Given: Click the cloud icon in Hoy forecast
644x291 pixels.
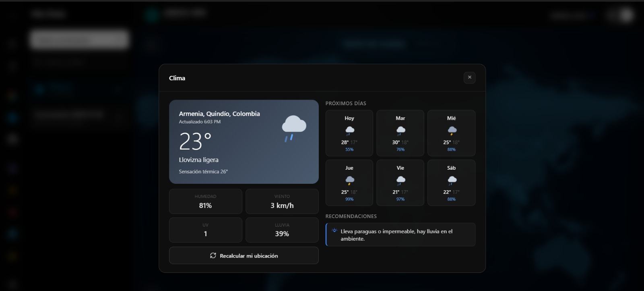Looking at the screenshot, I should (349, 131).
